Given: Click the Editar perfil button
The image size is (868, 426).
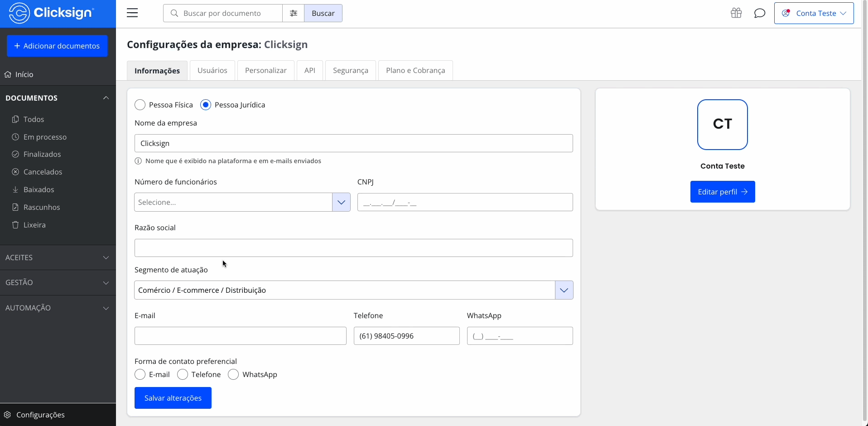Looking at the screenshot, I should tap(723, 192).
